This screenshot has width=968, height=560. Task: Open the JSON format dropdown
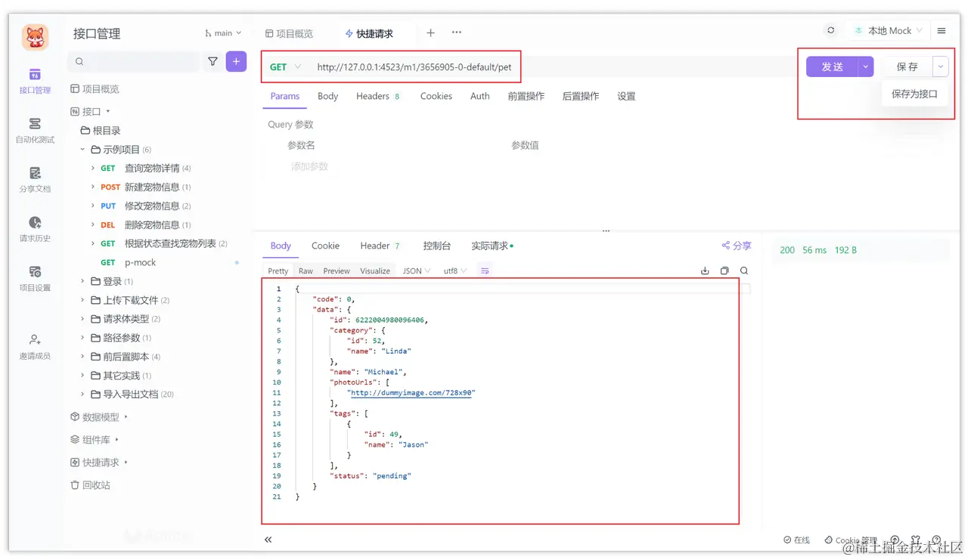coord(417,271)
